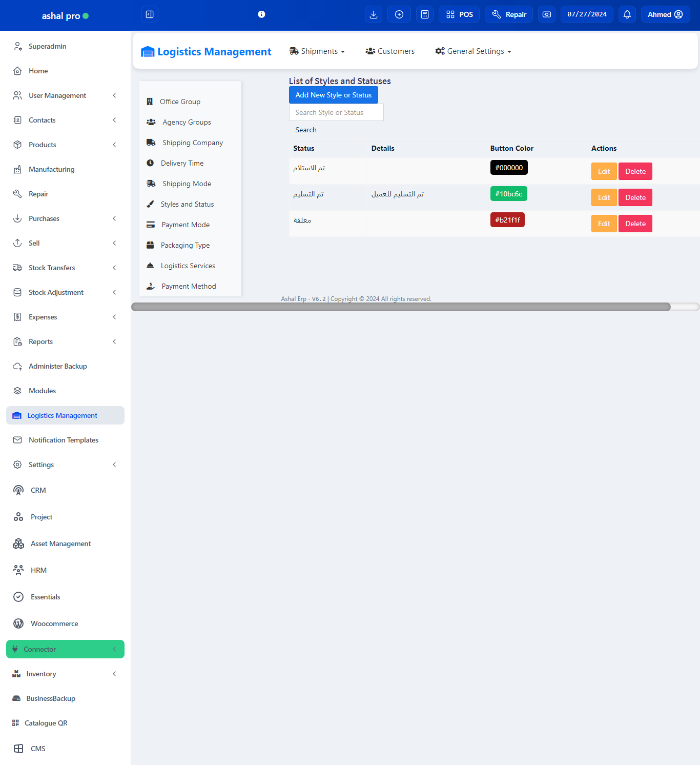
Task: Select Styles and Status in settings list
Action: pyautogui.click(x=187, y=204)
